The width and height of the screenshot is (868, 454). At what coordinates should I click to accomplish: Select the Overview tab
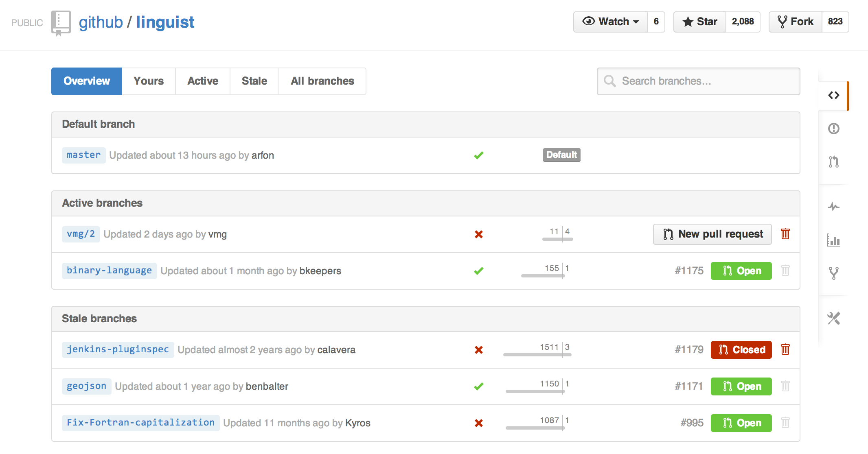[x=87, y=81]
